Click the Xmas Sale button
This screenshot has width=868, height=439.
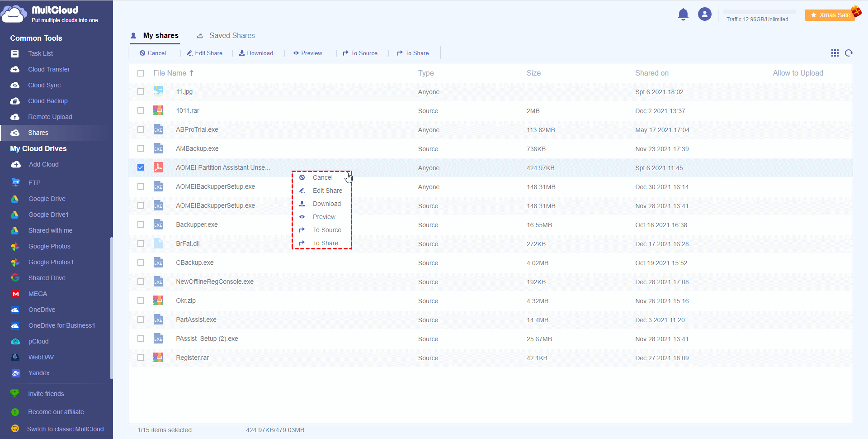point(830,15)
